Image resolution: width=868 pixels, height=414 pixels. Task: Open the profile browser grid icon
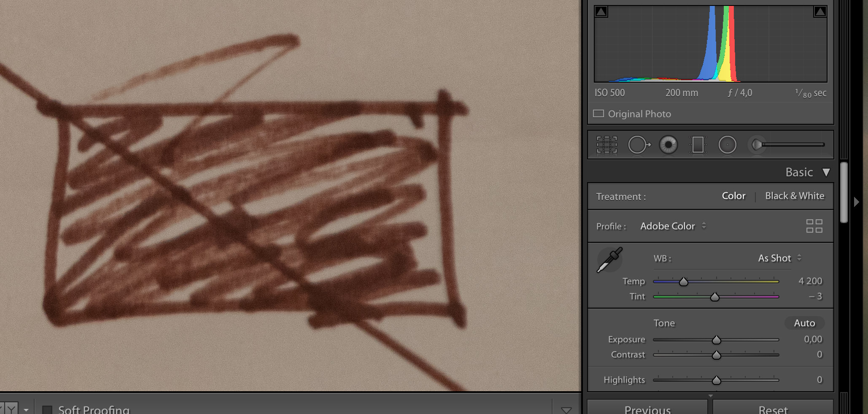coord(814,226)
